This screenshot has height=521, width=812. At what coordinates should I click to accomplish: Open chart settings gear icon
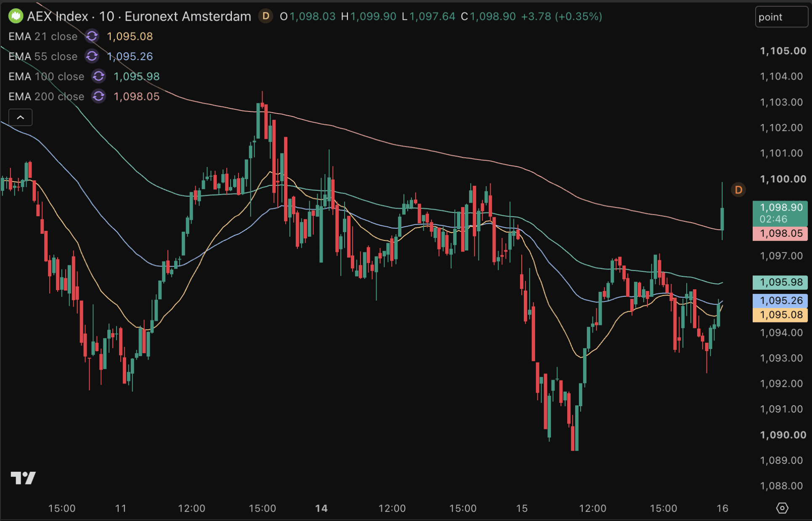782,508
